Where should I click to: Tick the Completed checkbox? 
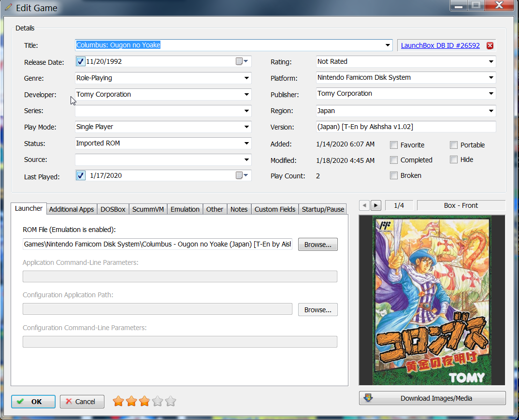tap(394, 160)
